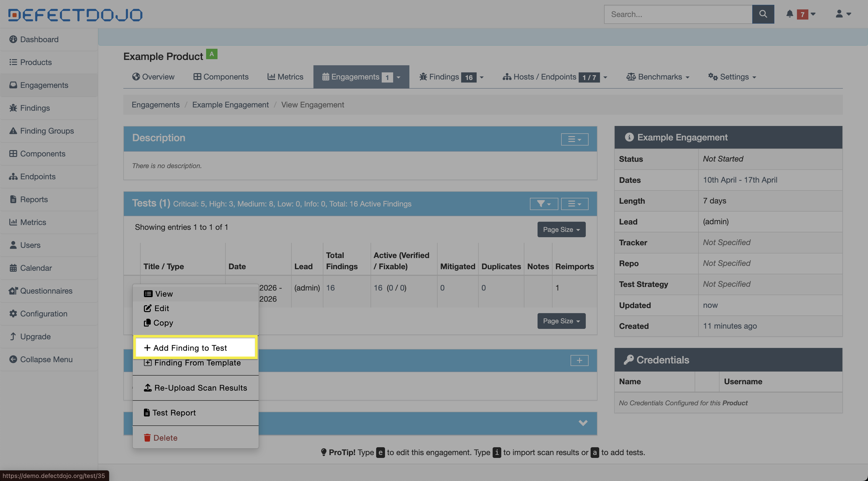Expand the collapsed bottom panel chevron

click(582, 423)
